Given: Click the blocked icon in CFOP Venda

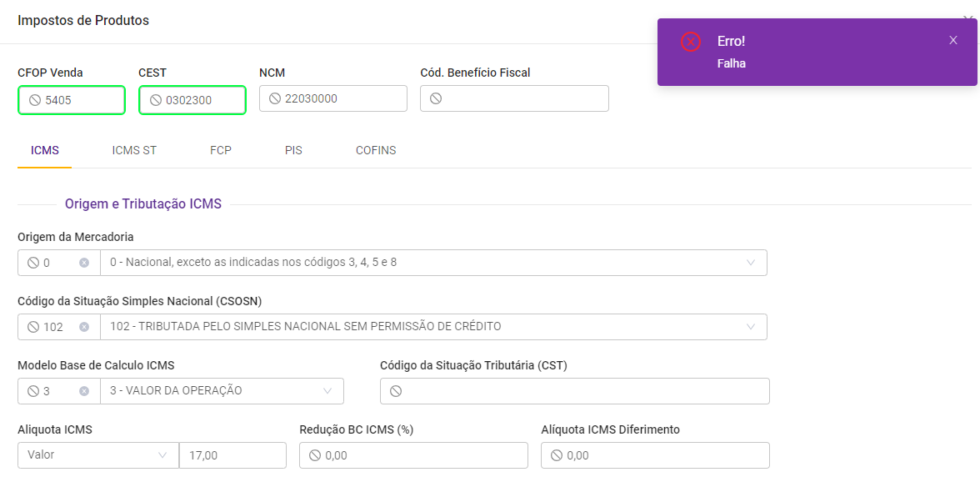Looking at the screenshot, I should pos(35,100).
